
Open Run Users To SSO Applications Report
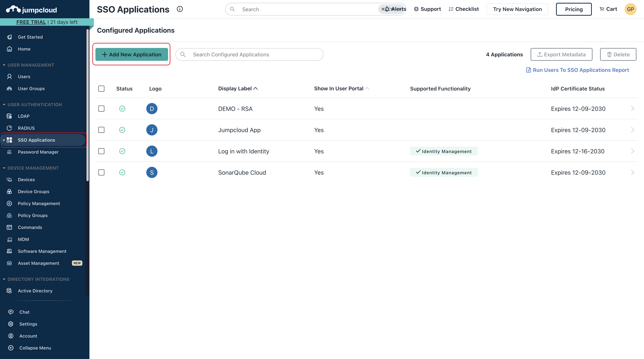point(577,70)
